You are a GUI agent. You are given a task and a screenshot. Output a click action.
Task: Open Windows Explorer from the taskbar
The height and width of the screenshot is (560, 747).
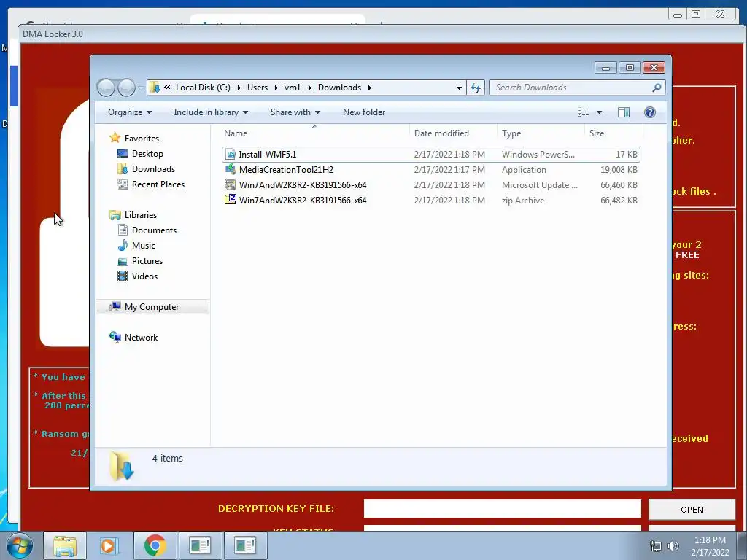tap(65, 545)
